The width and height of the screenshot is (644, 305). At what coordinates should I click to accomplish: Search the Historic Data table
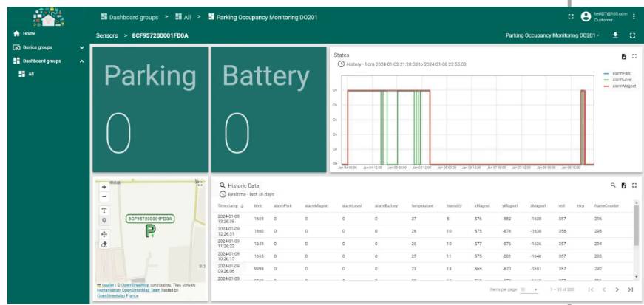pos(612,185)
